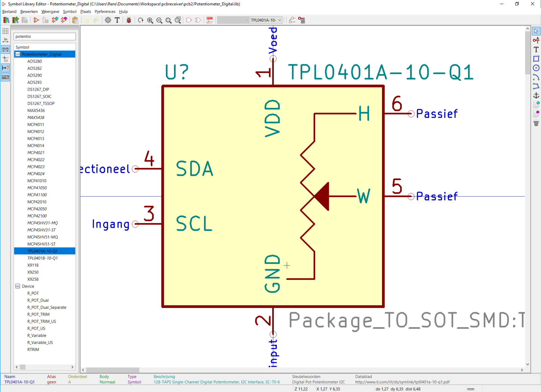541x392 pixels.
Task: Toggle grid visibility
Action: (x=5, y=31)
